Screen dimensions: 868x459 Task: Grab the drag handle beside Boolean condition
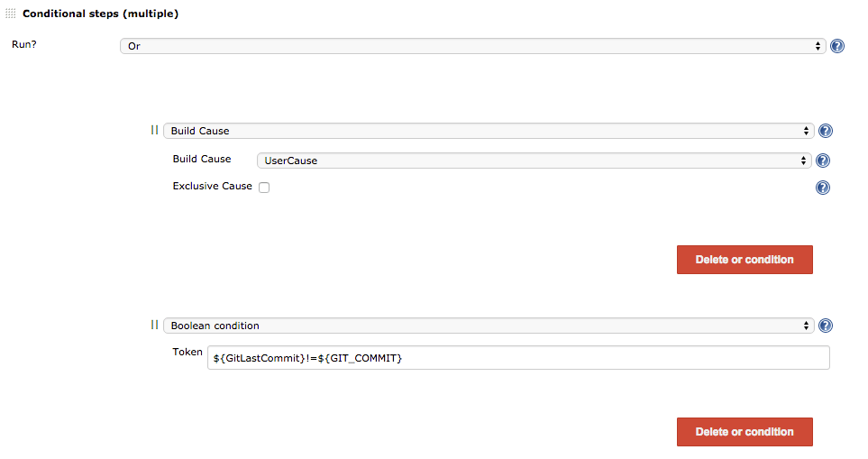coord(154,325)
